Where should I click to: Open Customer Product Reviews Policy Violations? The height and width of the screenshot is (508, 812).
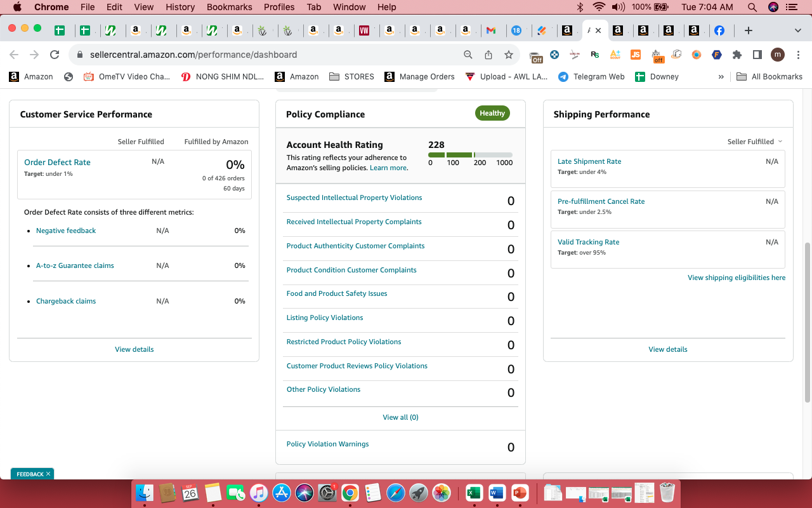[x=357, y=366]
